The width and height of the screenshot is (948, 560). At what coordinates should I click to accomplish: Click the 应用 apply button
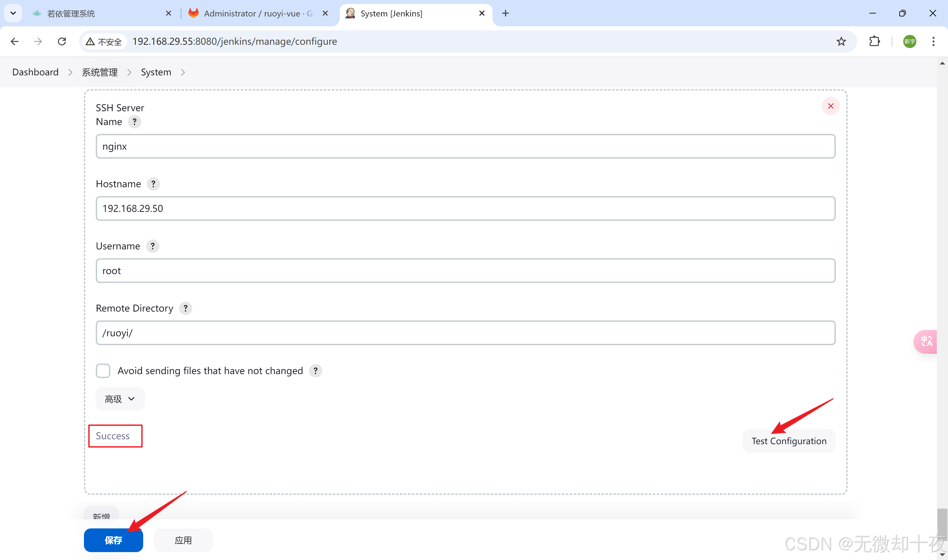coord(183,540)
